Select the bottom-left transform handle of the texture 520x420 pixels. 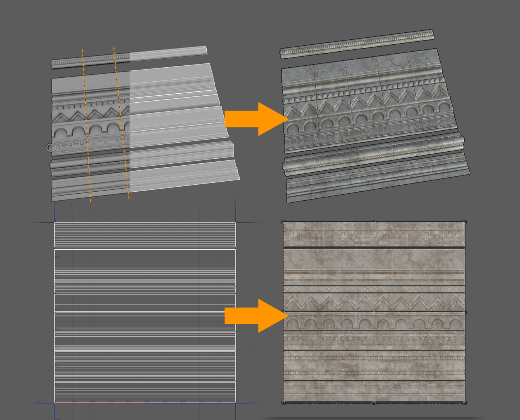pyautogui.click(x=284, y=403)
